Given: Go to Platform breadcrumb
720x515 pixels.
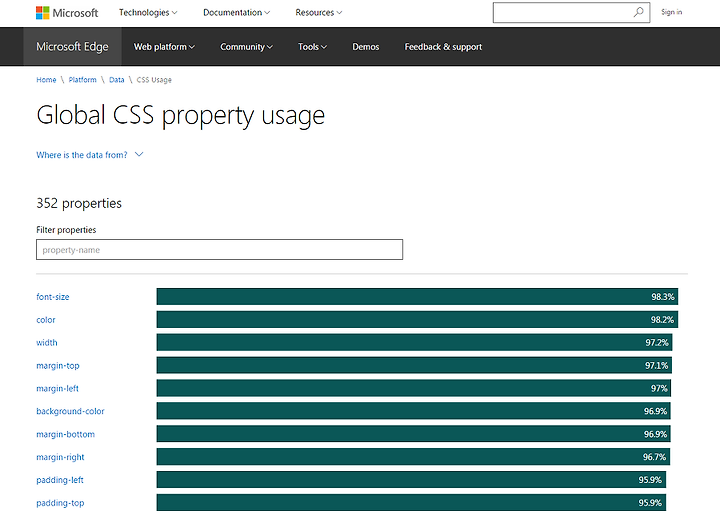Looking at the screenshot, I should pos(83,80).
